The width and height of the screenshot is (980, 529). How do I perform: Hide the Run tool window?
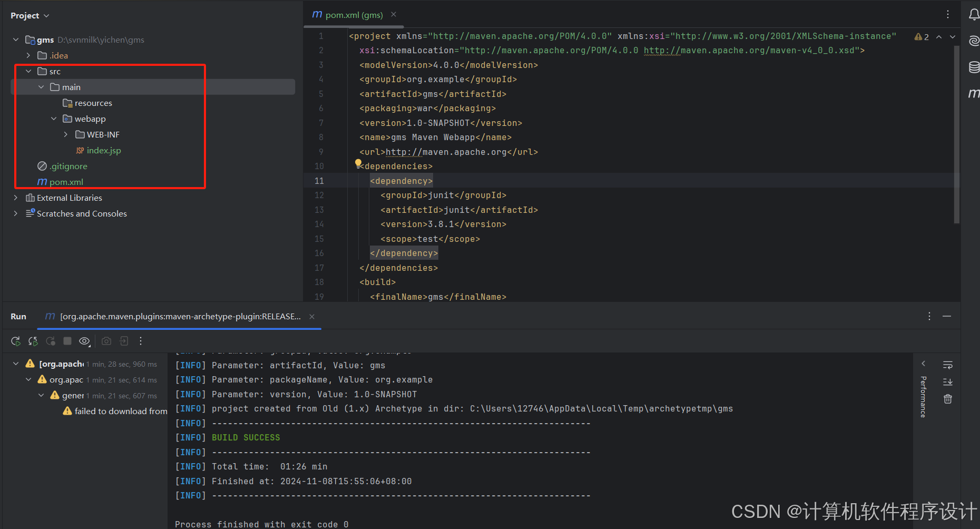tap(947, 316)
